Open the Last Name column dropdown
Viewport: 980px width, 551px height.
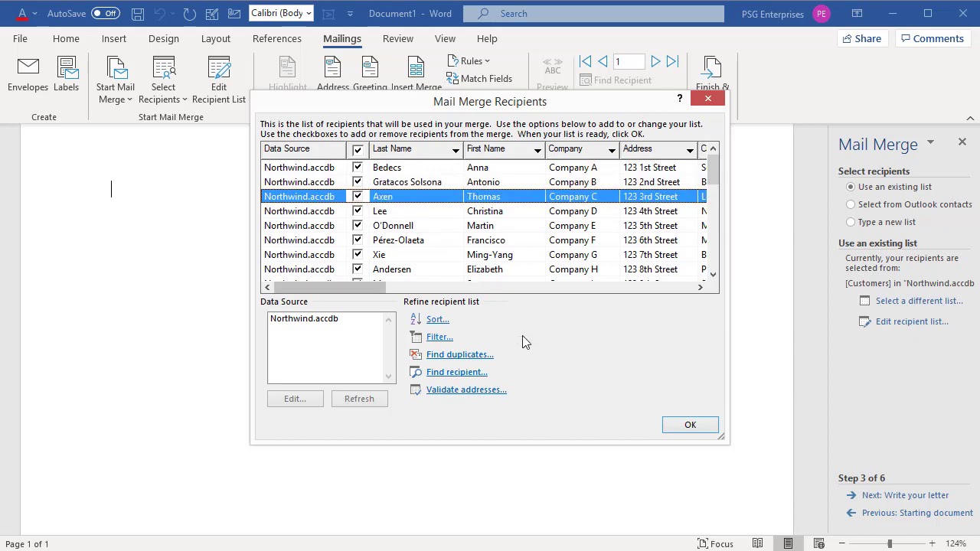[456, 150]
